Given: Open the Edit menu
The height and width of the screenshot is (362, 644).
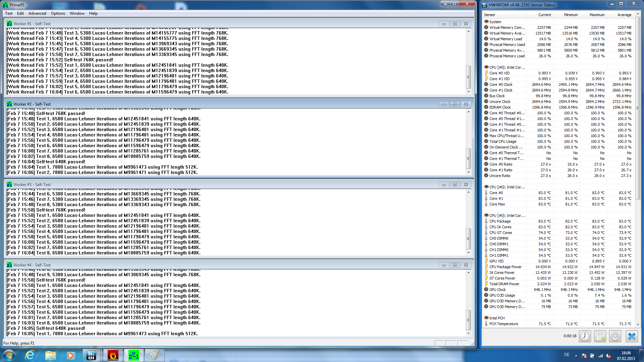Looking at the screenshot, I should (20, 13).
